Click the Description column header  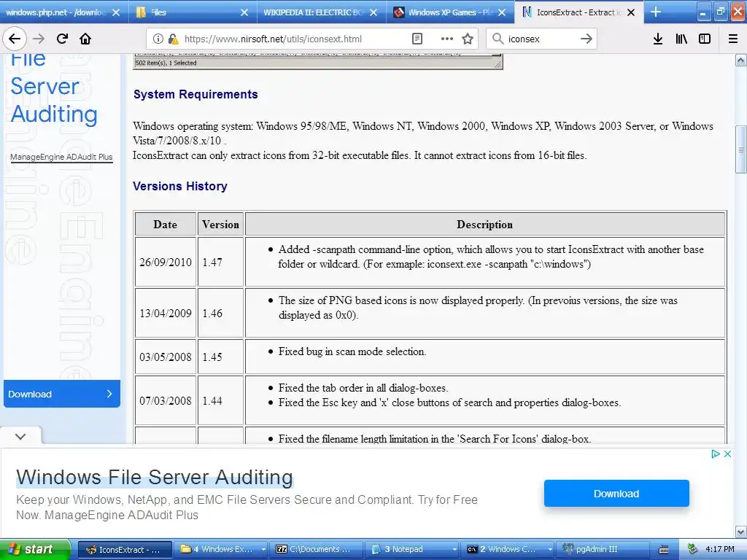(x=485, y=225)
